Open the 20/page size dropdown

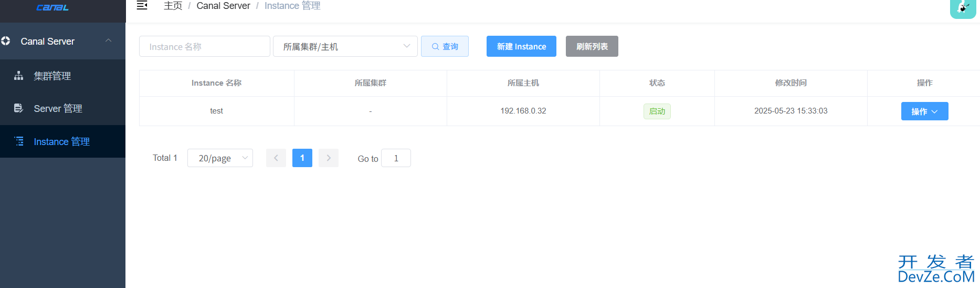[220, 158]
